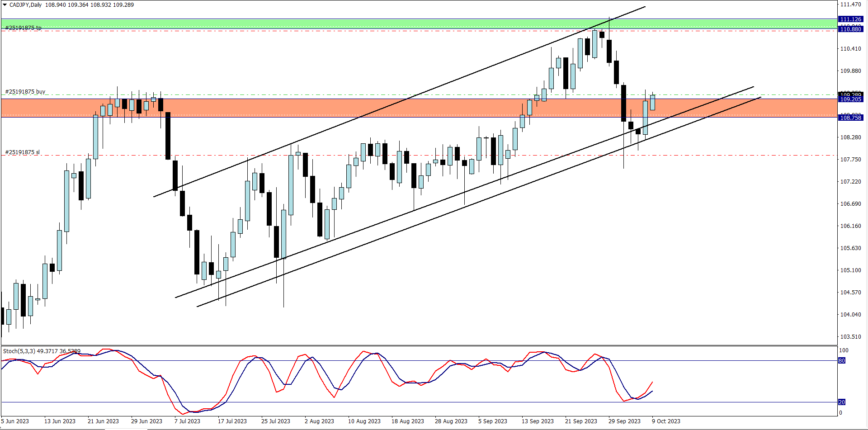Click the CADJPY,Daily chart title

25,5
